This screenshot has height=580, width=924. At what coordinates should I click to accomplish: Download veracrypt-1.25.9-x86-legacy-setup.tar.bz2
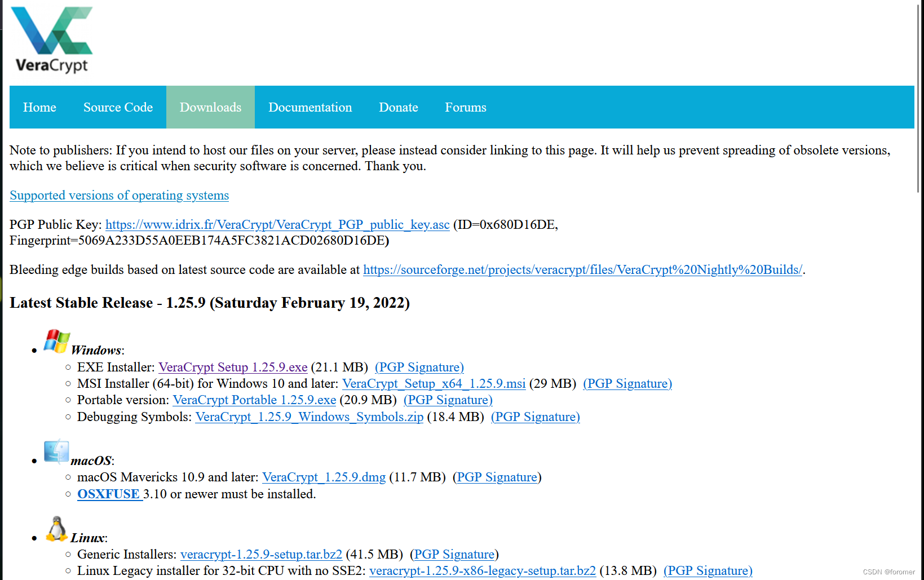point(483,570)
